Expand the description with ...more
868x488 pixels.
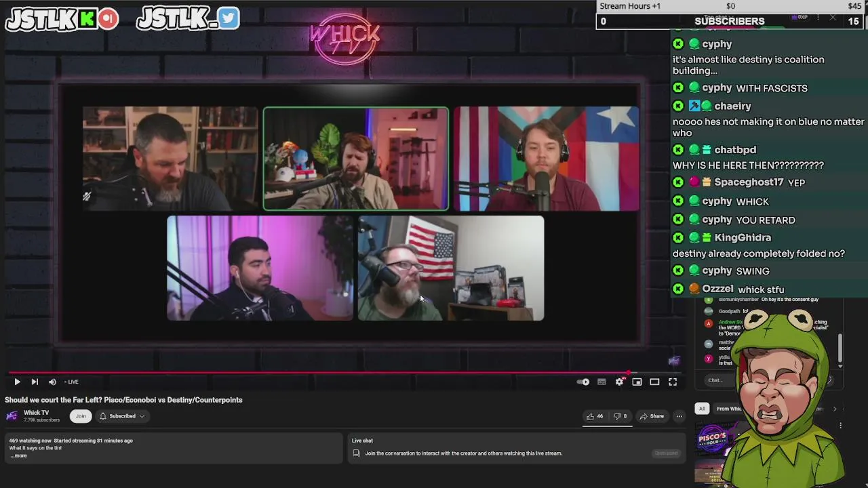click(x=18, y=455)
